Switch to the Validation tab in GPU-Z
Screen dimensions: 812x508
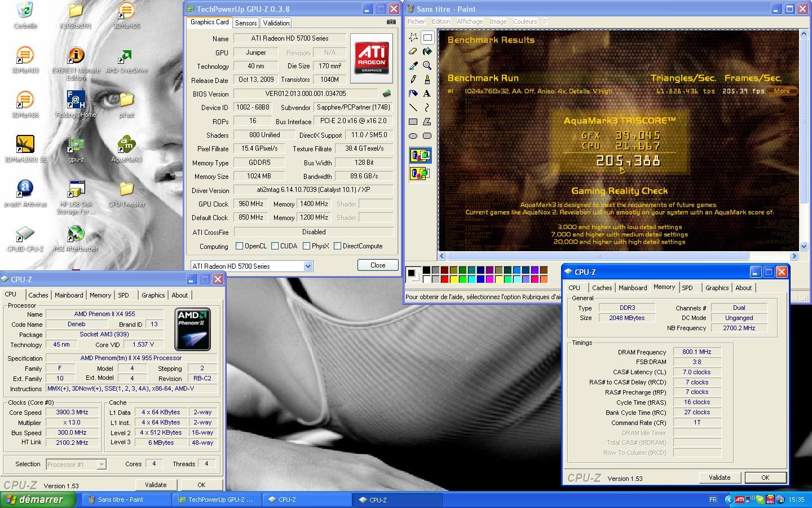click(x=276, y=23)
